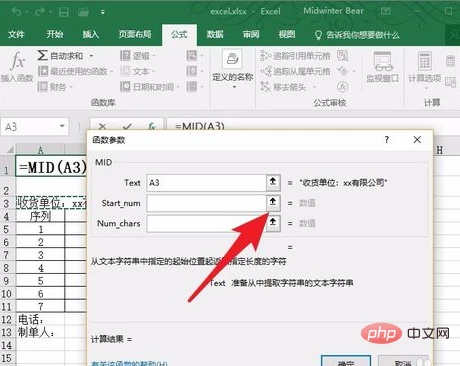Image resolution: width=460 pixels, height=366 pixels.
Task: Open the File (文件) tab
Action: point(16,34)
